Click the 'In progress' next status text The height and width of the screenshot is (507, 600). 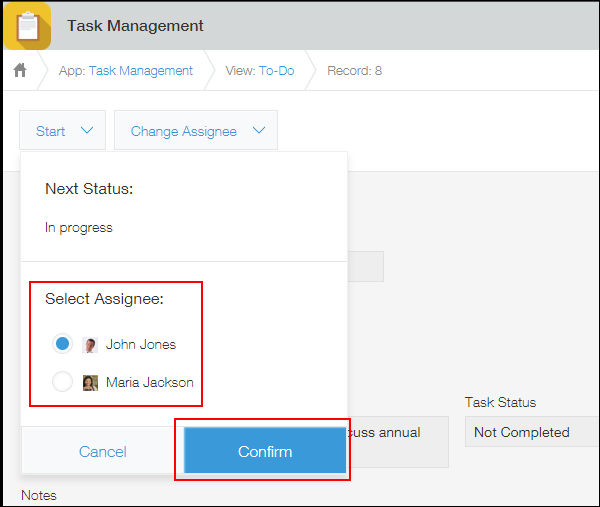[79, 228]
